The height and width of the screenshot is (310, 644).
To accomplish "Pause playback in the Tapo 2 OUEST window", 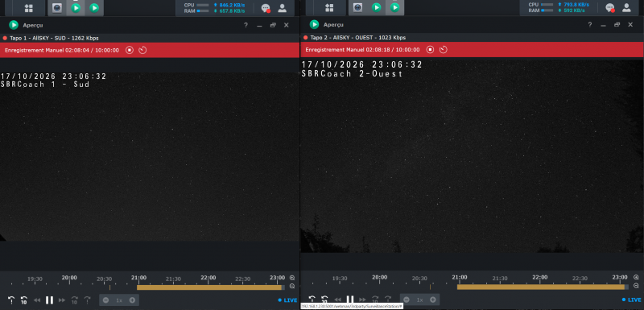I will tap(350, 300).
